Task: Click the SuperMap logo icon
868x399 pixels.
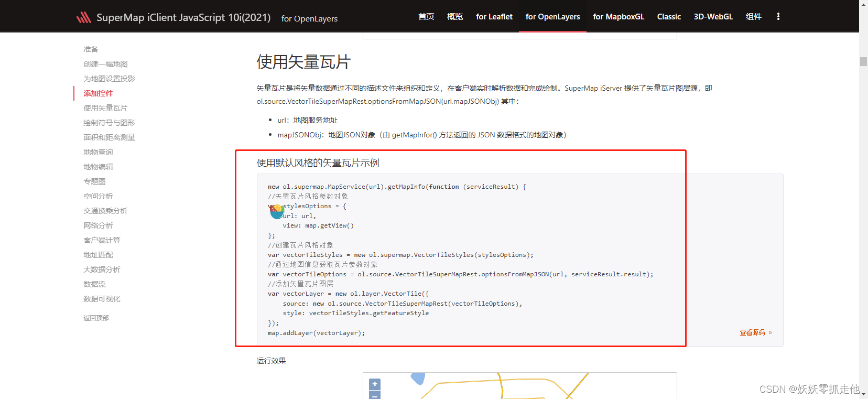Action: click(x=84, y=17)
